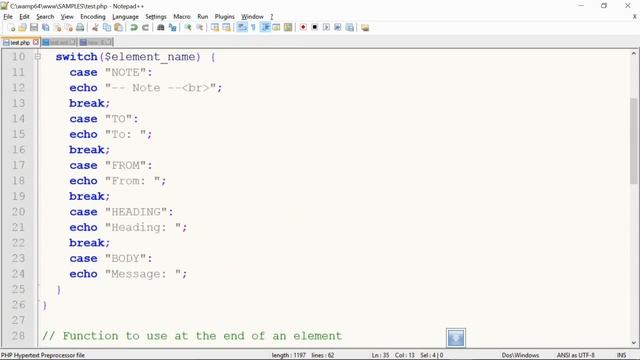640x360 pixels.
Task: Click the blue down-arrow overlay button near bottom
Action: point(456,338)
